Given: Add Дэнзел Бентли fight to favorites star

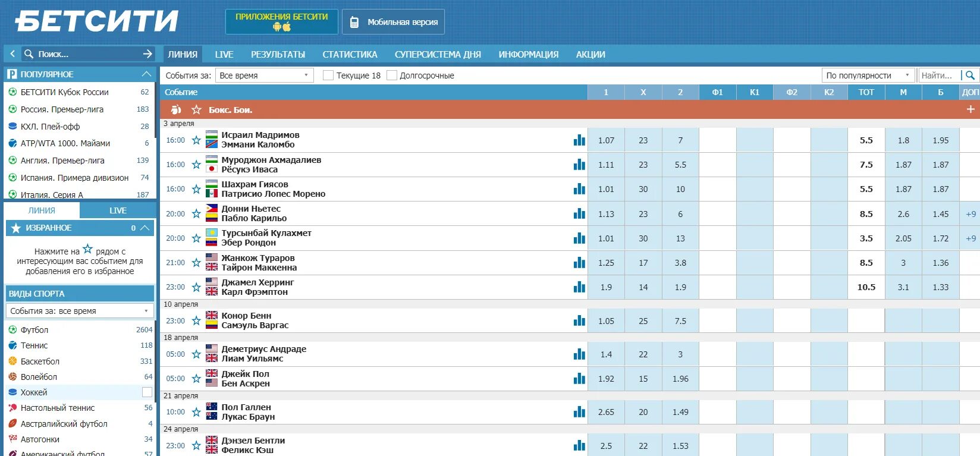Looking at the screenshot, I should (x=196, y=446).
